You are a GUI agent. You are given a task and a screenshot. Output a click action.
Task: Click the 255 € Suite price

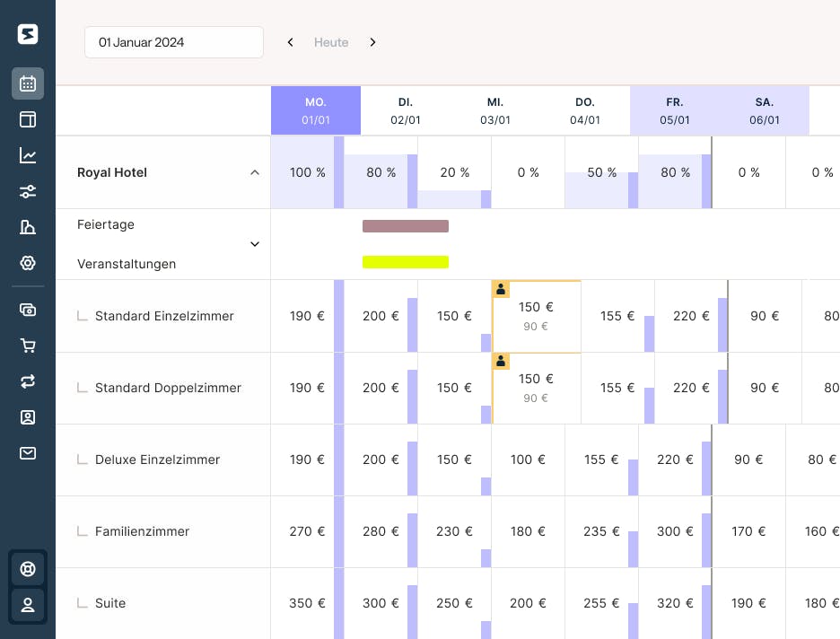601,603
